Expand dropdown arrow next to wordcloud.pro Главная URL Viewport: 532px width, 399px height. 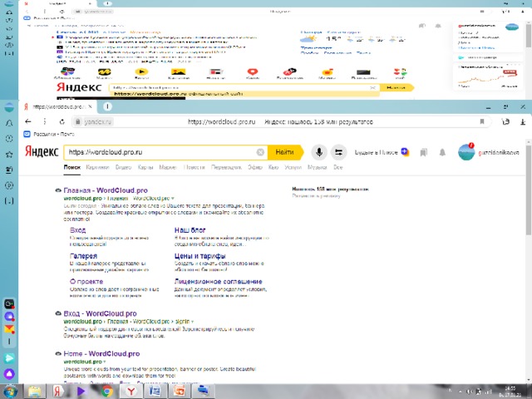point(173,198)
